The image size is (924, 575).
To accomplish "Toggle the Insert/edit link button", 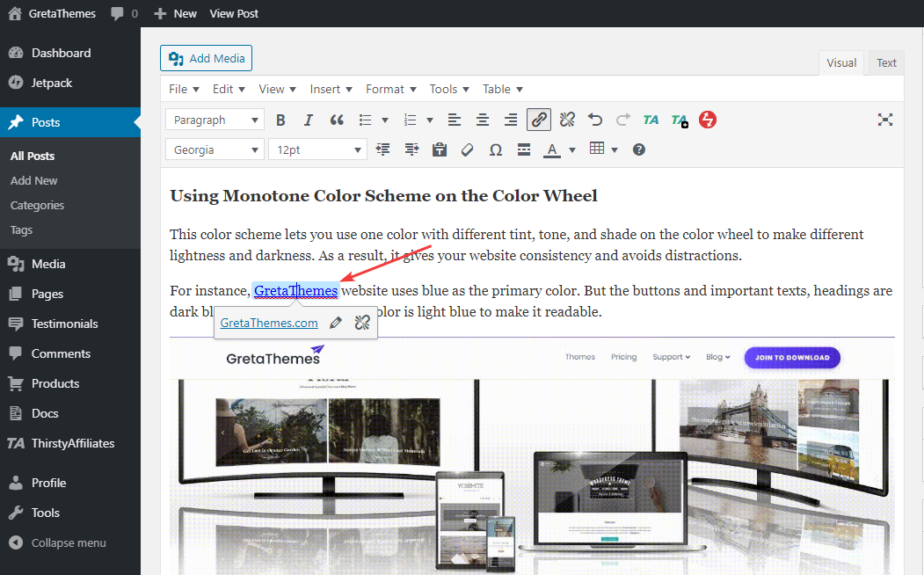I will click(539, 120).
